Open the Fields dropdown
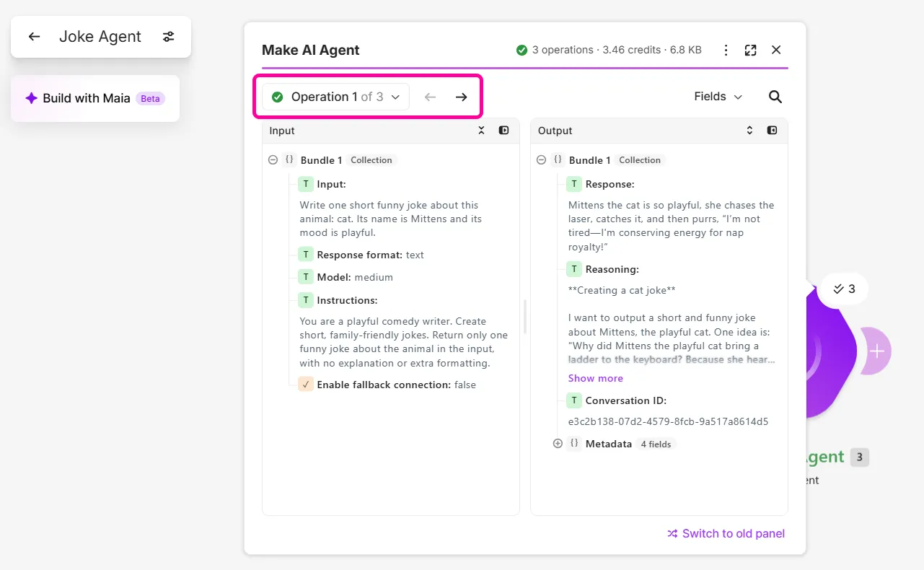 coord(718,97)
